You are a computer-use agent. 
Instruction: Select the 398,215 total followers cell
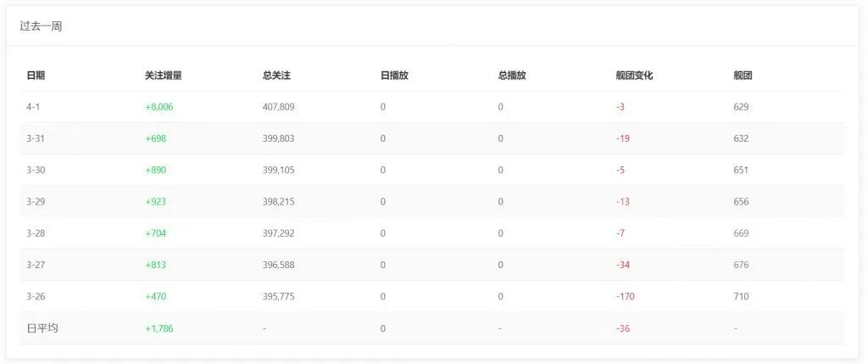(278, 202)
